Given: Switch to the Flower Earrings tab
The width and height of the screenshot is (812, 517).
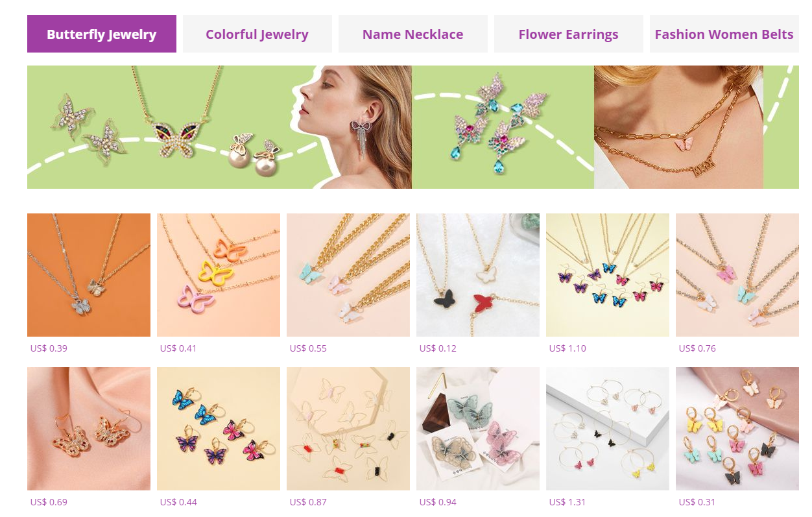Looking at the screenshot, I should 569,34.
